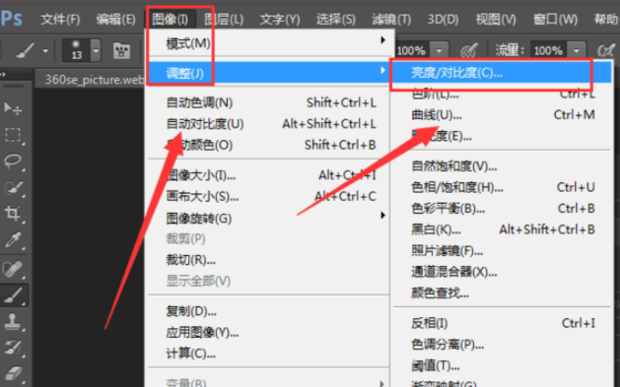Image resolution: width=620 pixels, height=387 pixels.
Task: Open the 视图(V) menu
Action: pos(496,19)
